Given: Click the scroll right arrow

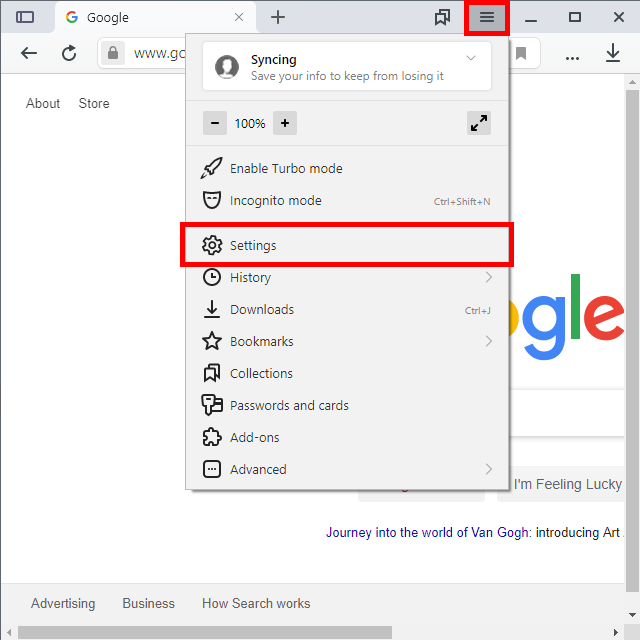Looking at the screenshot, I should [x=616, y=632].
